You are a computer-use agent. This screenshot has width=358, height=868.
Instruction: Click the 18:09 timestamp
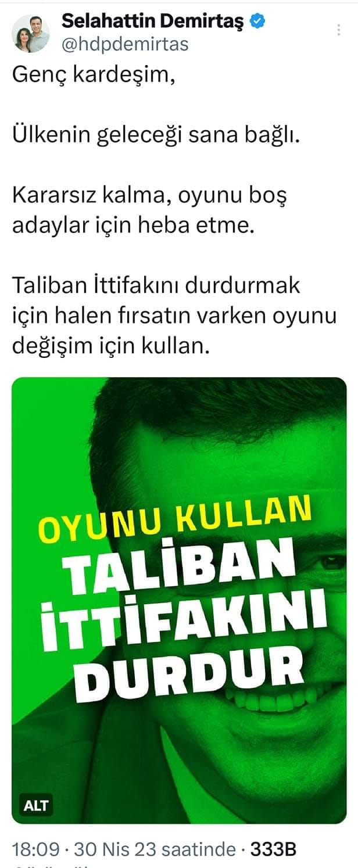tap(35, 849)
